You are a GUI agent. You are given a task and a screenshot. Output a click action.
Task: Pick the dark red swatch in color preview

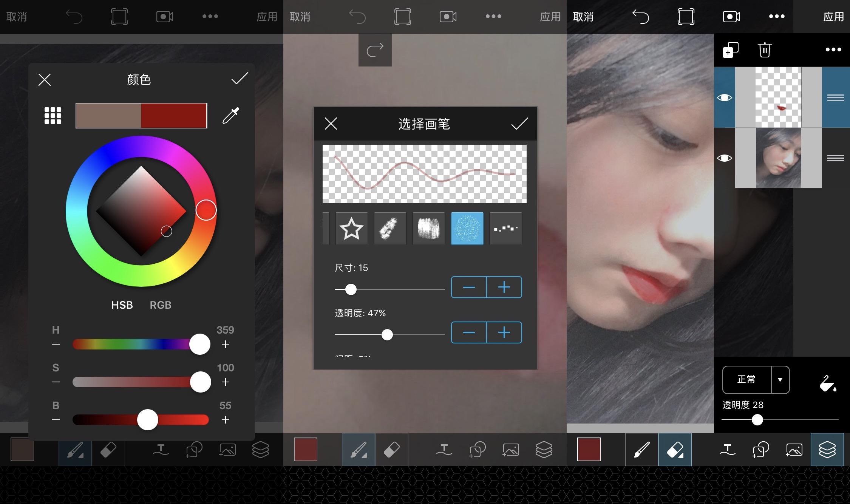pos(174,116)
